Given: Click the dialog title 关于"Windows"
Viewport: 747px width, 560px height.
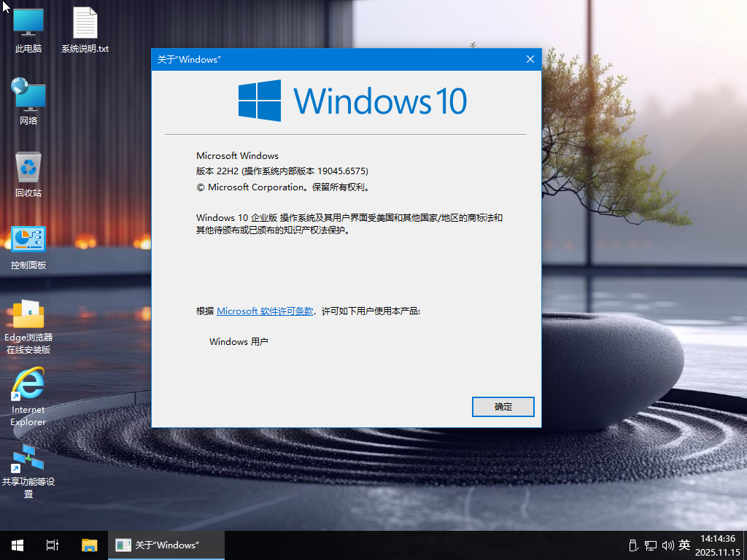Looking at the screenshot, I should coord(189,60).
